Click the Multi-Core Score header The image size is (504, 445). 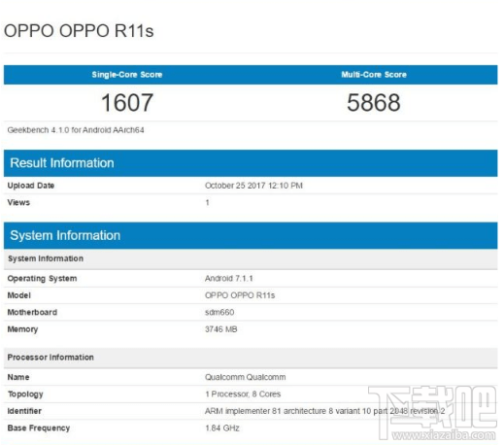click(x=374, y=75)
